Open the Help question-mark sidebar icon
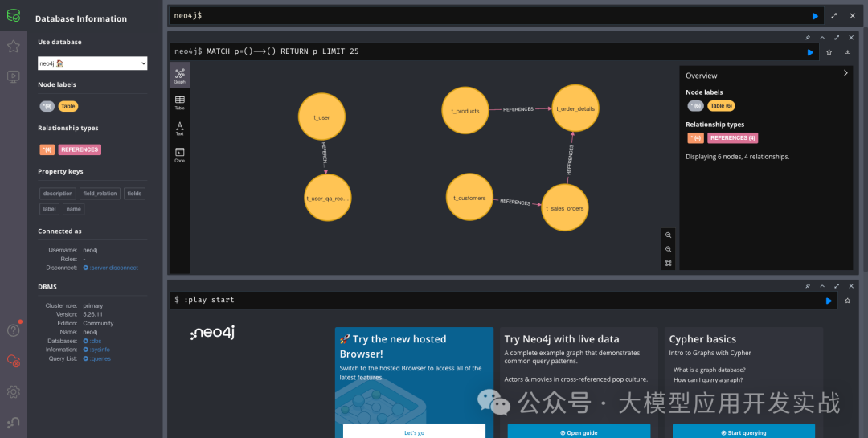 pyautogui.click(x=14, y=330)
